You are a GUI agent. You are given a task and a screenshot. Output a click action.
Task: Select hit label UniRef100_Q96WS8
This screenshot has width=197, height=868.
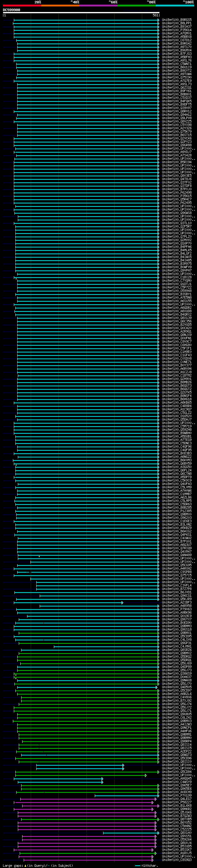click(x=176, y=213)
